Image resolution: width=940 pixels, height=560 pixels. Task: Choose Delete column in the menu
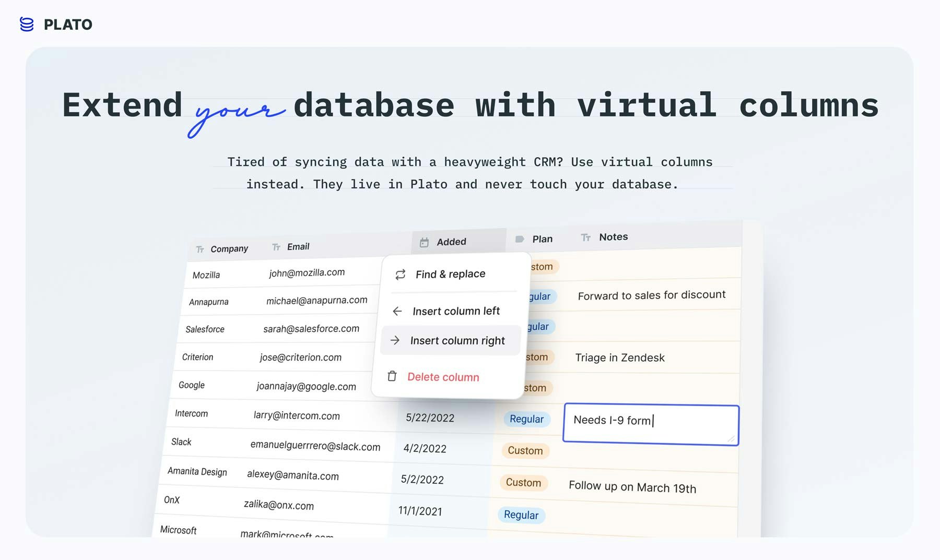pyautogui.click(x=443, y=377)
